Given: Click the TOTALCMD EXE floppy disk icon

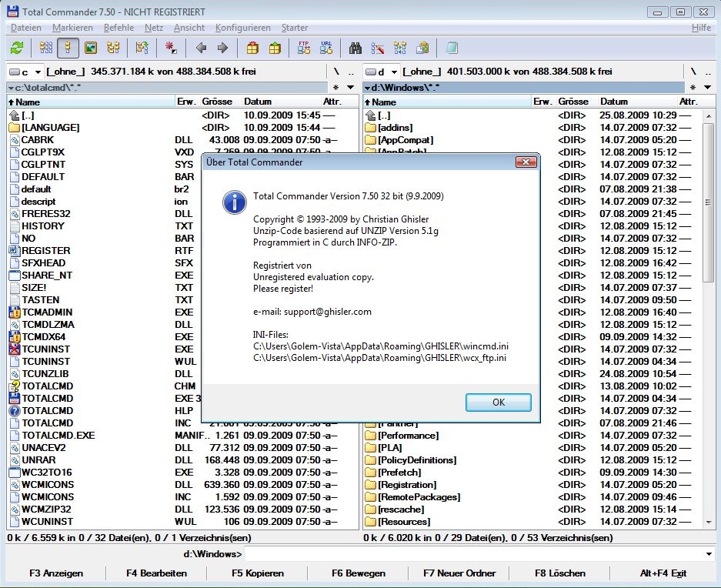Looking at the screenshot, I should [15, 399].
